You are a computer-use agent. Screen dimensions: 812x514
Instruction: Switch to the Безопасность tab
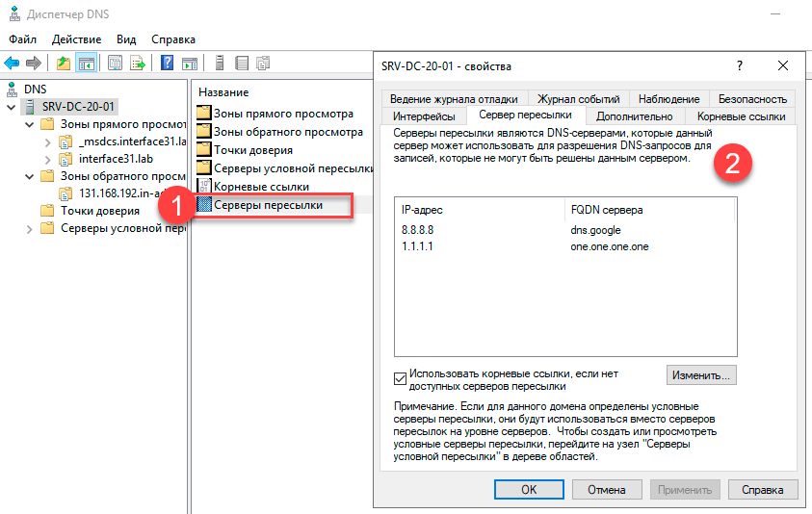(752, 99)
